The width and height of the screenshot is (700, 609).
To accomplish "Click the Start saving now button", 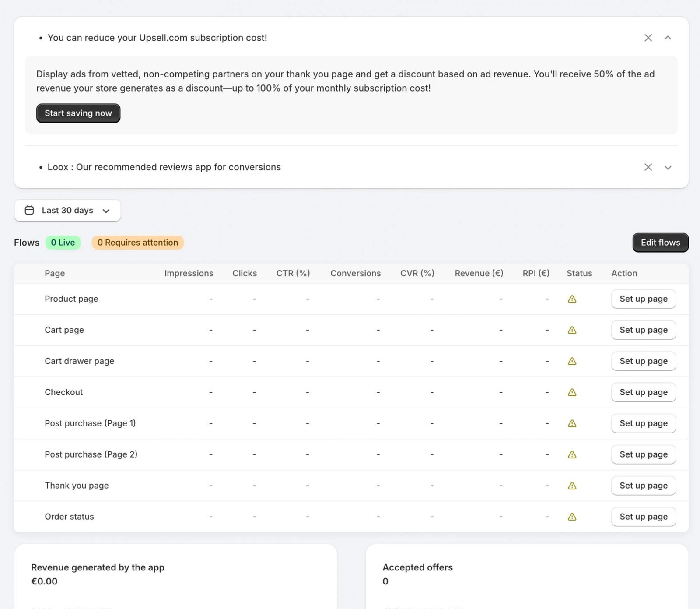I will pyautogui.click(x=78, y=113).
